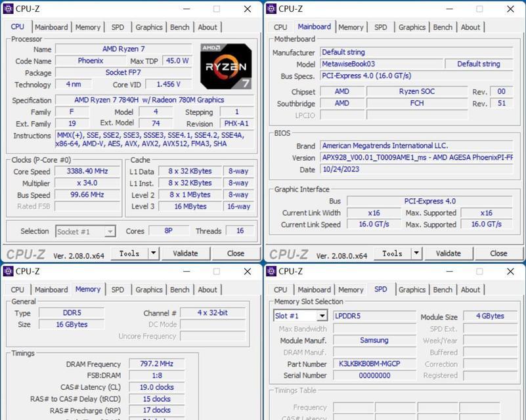Image resolution: width=526 pixels, height=420 pixels.
Task: Select CPU tab in Mainboard window
Action: coord(280,27)
